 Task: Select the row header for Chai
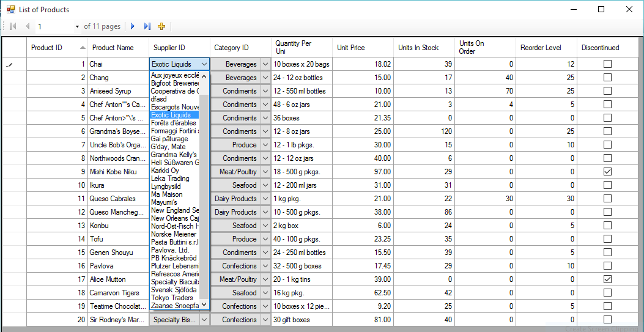(15, 64)
